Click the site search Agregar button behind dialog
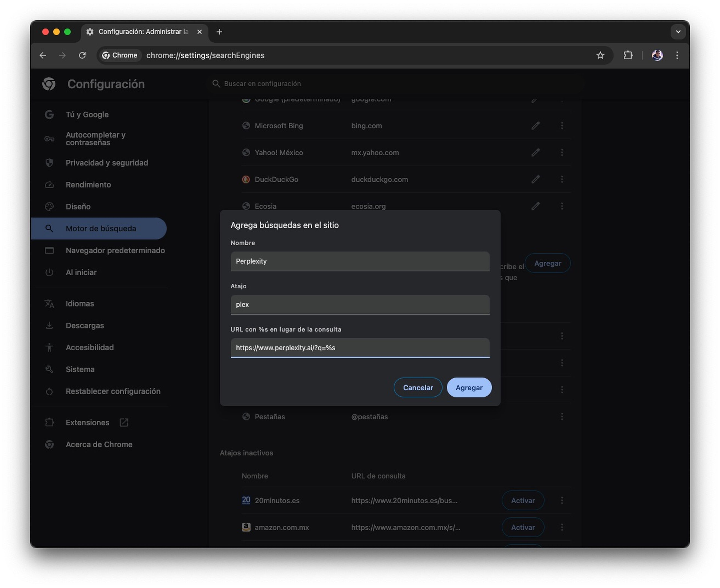This screenshot has height=588, width=720. coord(548,263)
